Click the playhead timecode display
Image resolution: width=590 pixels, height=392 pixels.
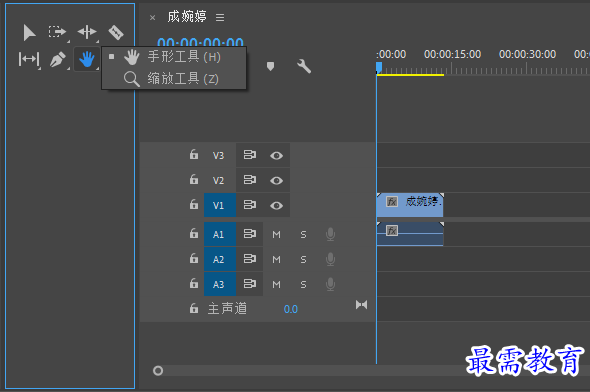click(200, 42)
